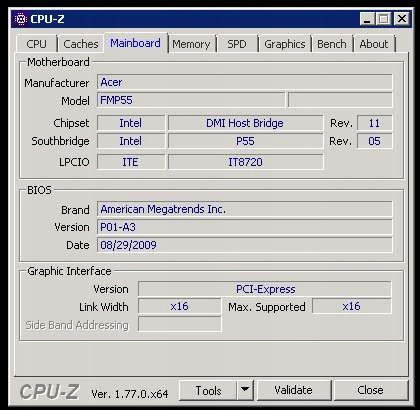The width and height of the screenshot is (420, 410).
Task: Click the BIOS Date field 08/29/2009
Action: pyautogui.click(x=245, y=245)
